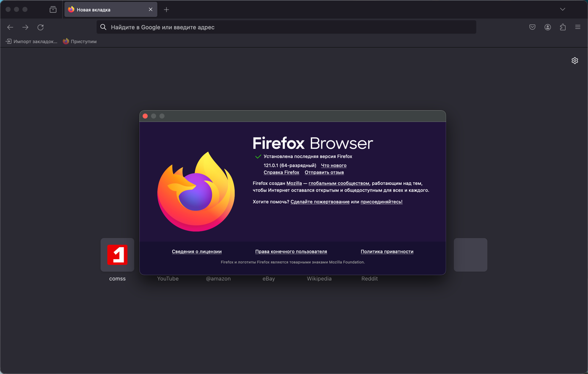
Task: Click the empty shortcut tile beside Reddit
Action: pyautogui.click(x=471, y=255)
